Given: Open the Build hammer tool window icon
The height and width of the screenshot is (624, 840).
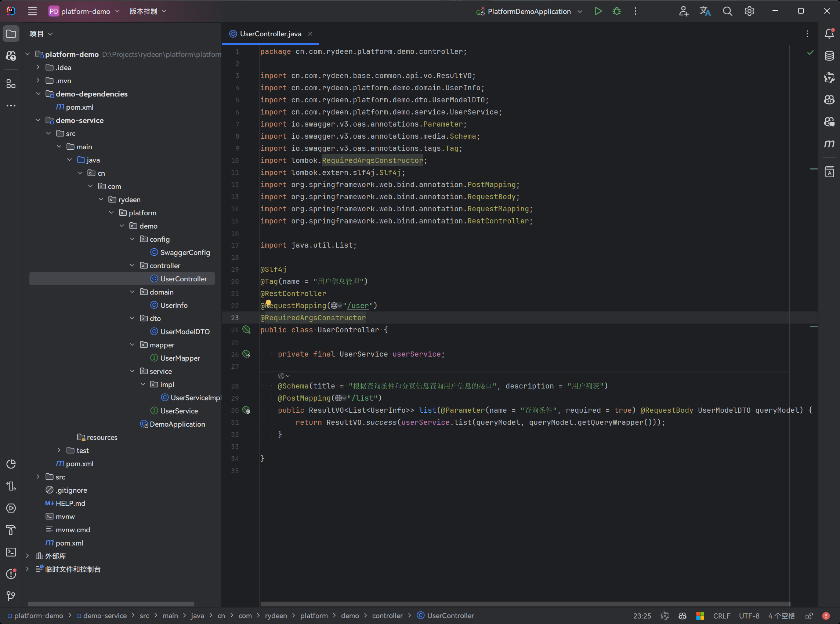Looking at the screenshot, I should tap(11, 530).
